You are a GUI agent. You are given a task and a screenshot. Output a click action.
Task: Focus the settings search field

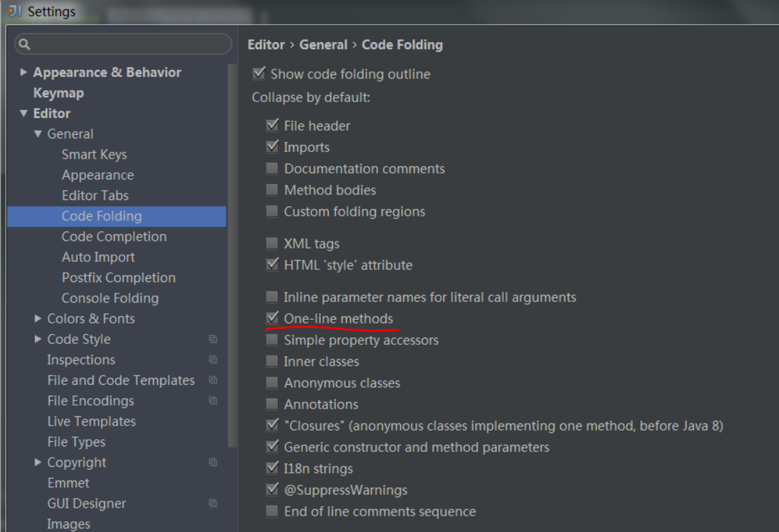[129, 44]
